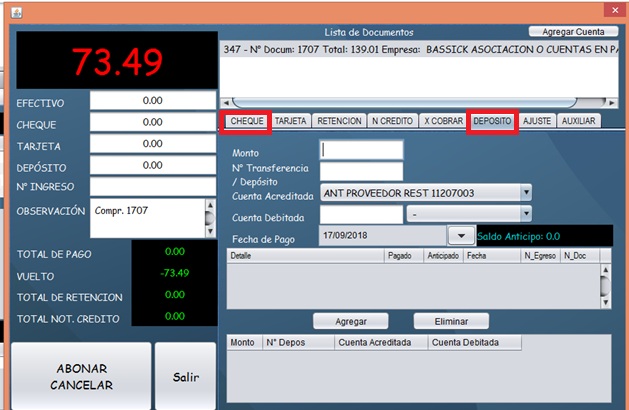Image resolution: width=629 pixels, height=410 pixels.
Task: Open the Cuenta Debitada combo box
Action: pos(526,214)
